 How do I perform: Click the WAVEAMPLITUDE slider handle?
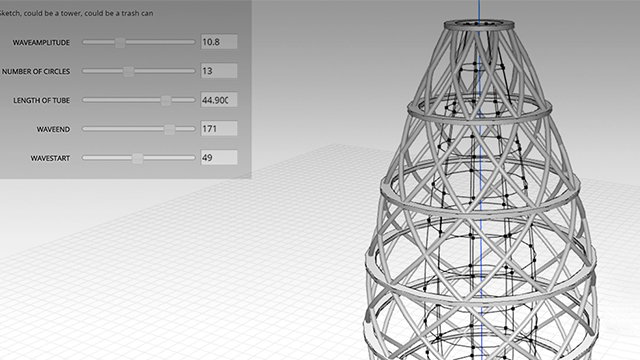click(120, 42)
